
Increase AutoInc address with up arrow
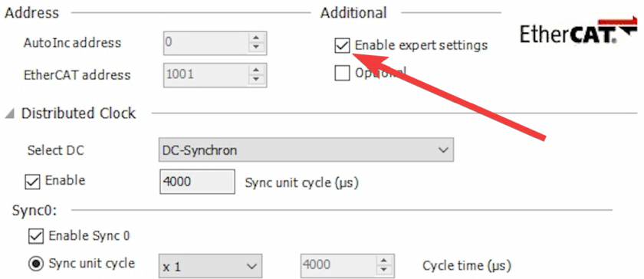[x=257, y=38]
